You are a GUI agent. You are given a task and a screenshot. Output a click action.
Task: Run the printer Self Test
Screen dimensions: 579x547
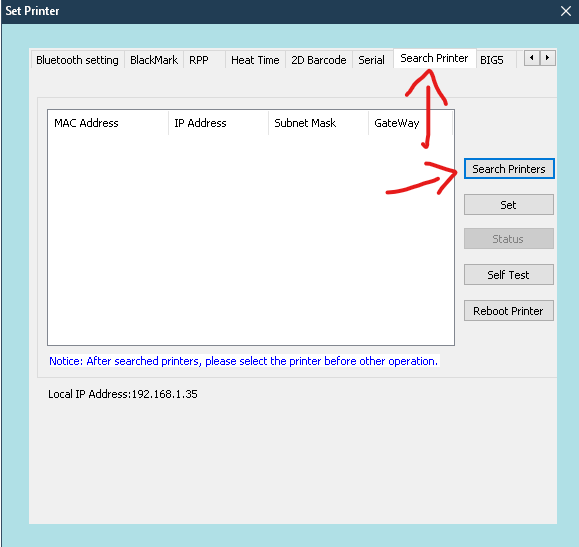tap(509, 274)
